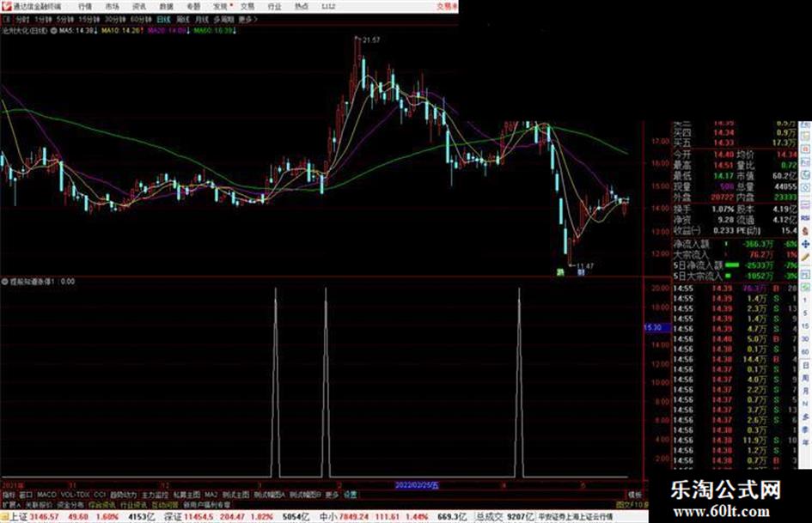Image resolution: width=812 pixels, height=523 pixels.
Task: Open the 发现 menu
Action: click(221, 6)
